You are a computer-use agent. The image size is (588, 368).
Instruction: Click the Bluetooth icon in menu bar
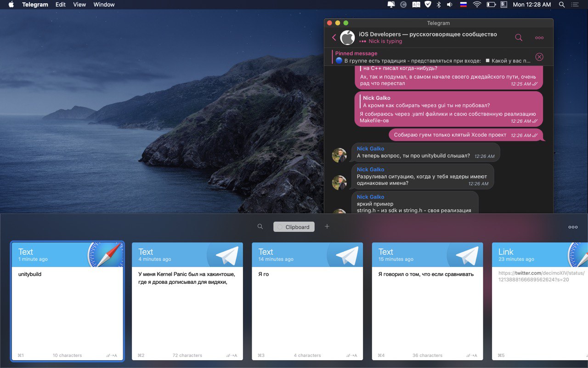tap(438, 5)
